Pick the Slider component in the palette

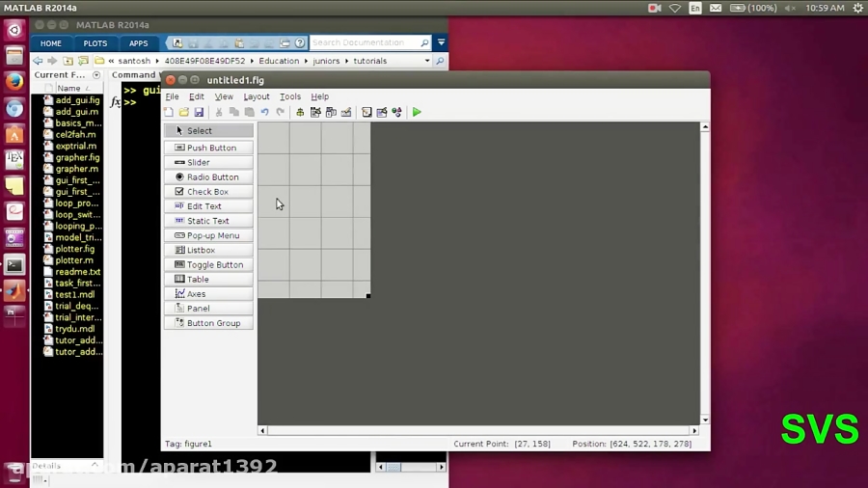[x=208, y=162]
